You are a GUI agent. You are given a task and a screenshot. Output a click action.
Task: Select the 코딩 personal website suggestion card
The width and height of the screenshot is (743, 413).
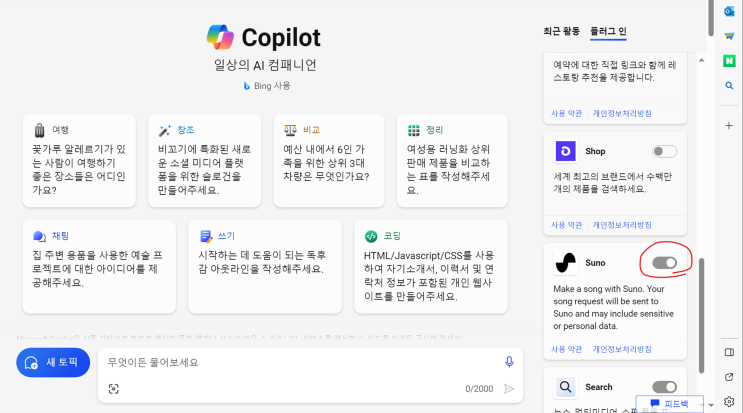pyautogui.click(x=431, y=267)
